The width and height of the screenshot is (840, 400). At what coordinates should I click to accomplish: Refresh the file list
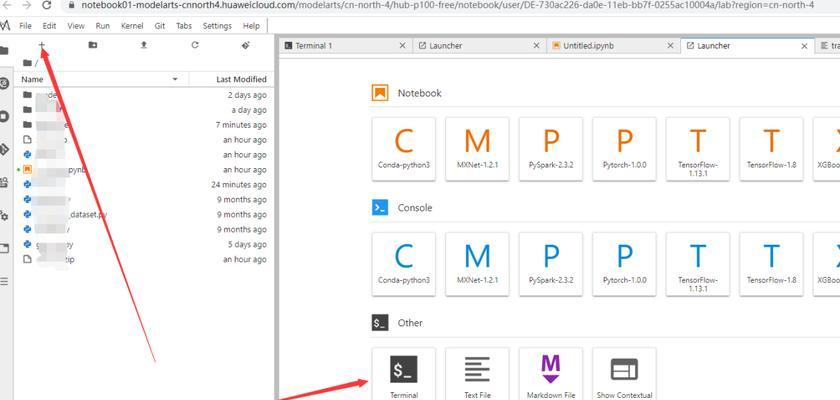click(195, 46)
